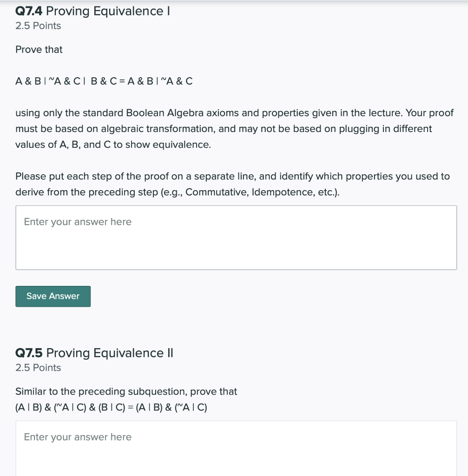Click the 2.5 Points label under Q7.5
468x476 pixels.
tap(38, 368)
